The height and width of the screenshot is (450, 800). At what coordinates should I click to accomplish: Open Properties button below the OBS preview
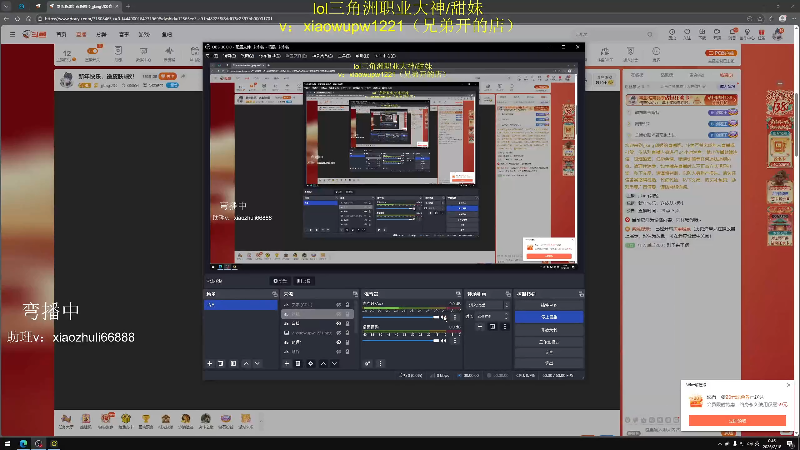280,281
